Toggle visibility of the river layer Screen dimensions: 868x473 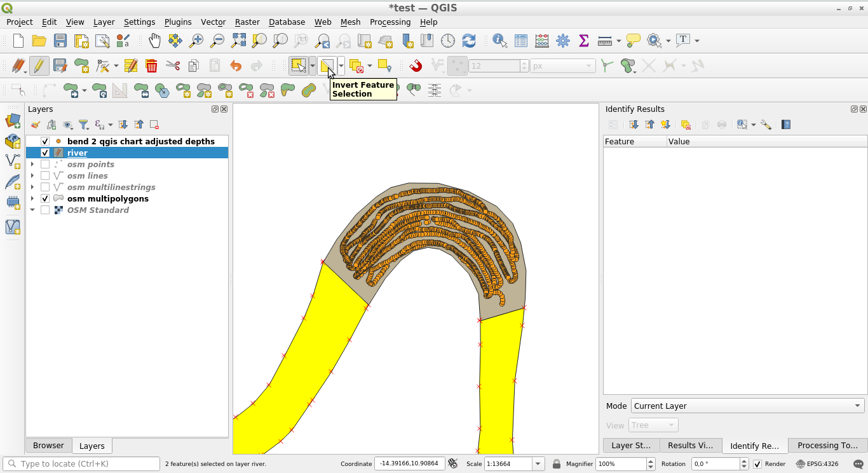coord(45,153)
